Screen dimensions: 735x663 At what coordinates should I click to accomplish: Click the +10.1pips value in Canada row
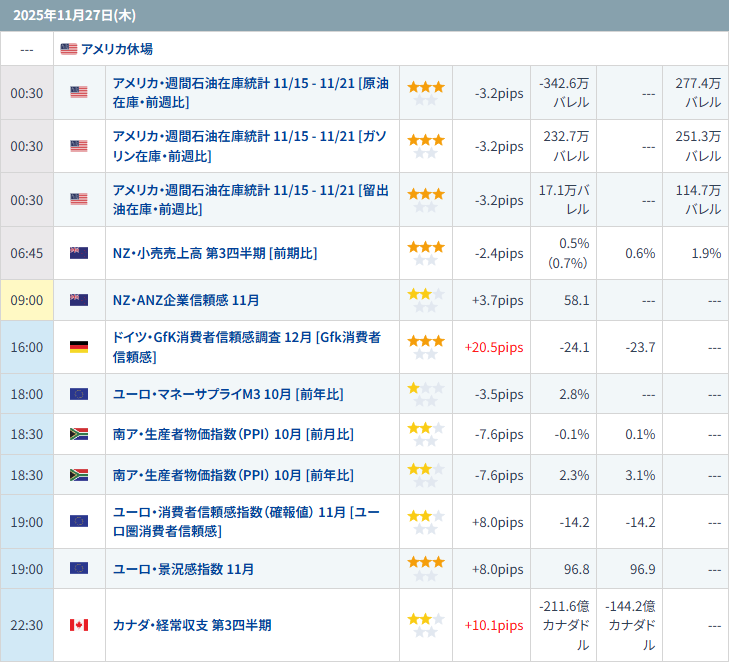point(493,625)
